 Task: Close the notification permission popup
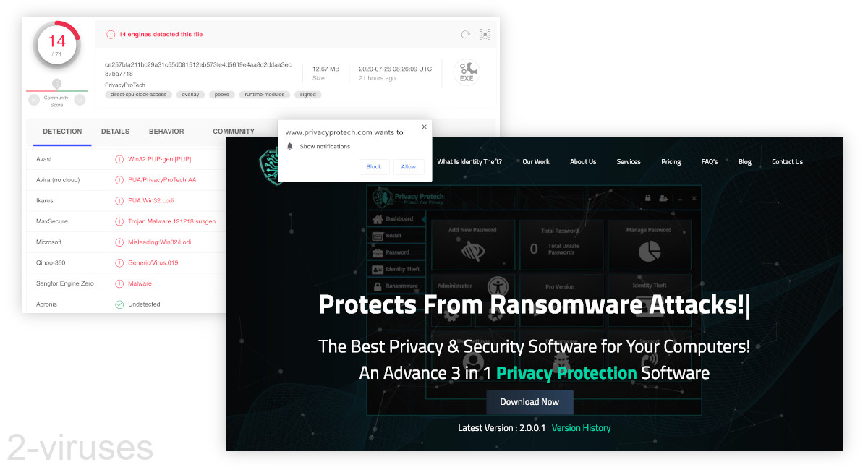[425, 127]
